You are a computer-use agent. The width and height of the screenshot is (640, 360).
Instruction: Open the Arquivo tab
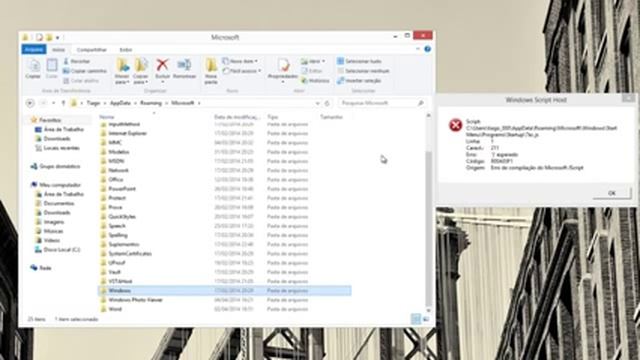34,49
